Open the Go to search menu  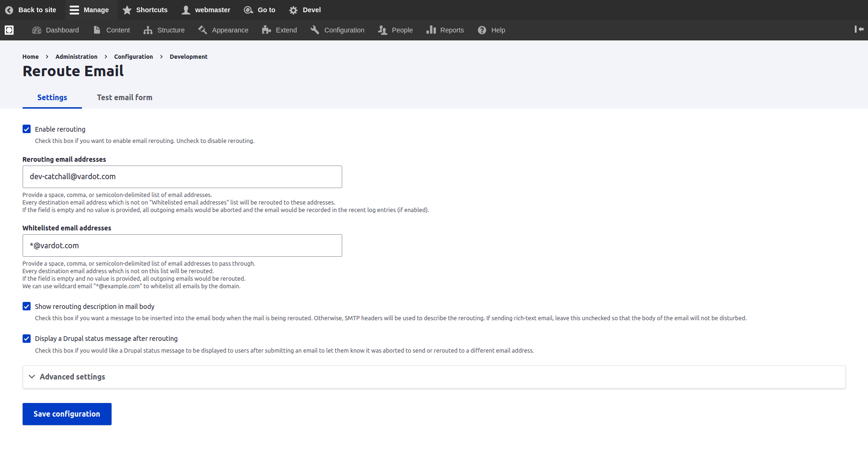coord(260,10)
